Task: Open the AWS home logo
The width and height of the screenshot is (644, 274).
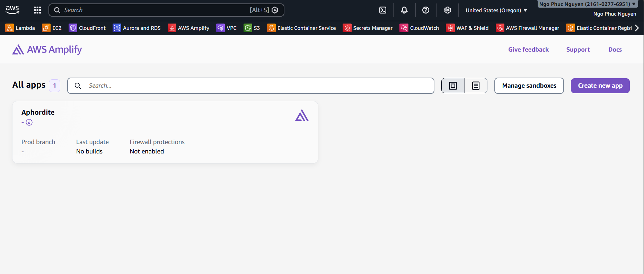Action: [x=12, y=10]
